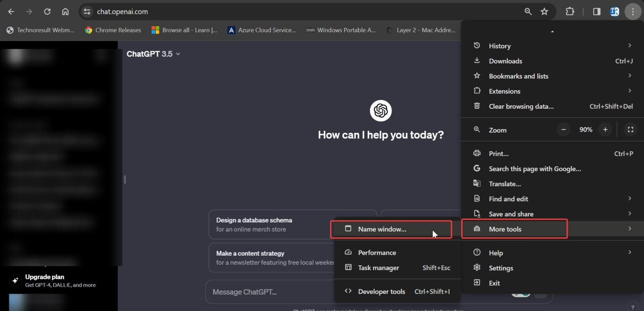This screenshot has height=311, width=644.
Task: Reload the page using the refresh icon
Action: tap(47, 12)
